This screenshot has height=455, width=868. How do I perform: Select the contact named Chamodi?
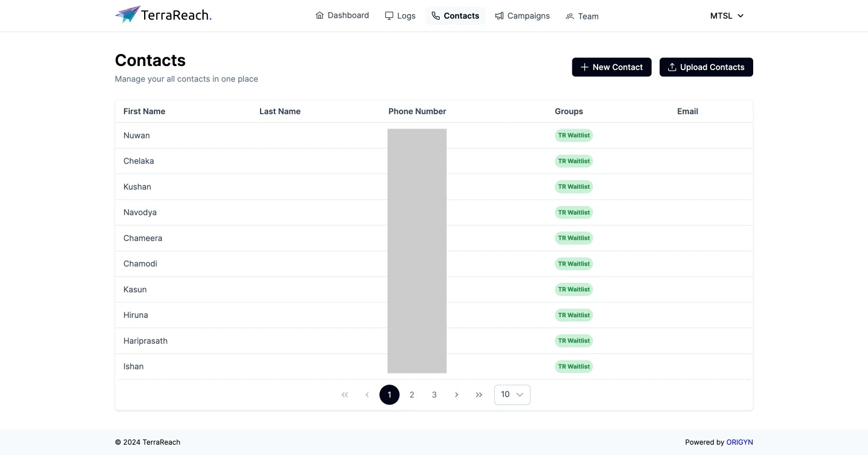(140, 264)
